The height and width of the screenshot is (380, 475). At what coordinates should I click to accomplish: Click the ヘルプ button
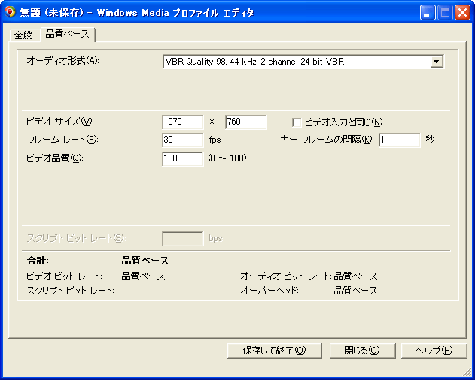(x=433, y=351)
